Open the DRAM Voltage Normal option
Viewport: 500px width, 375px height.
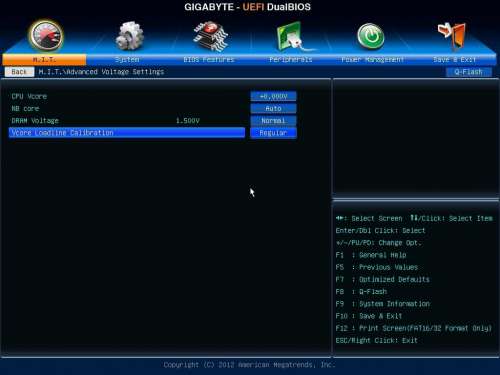click(x=273, y=121)
